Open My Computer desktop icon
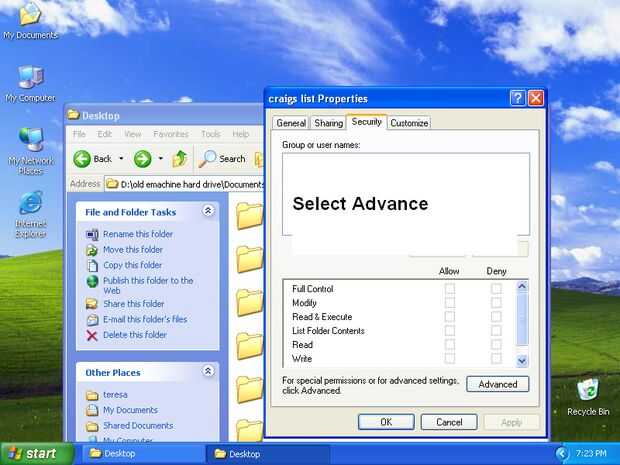 pos(30,84)
